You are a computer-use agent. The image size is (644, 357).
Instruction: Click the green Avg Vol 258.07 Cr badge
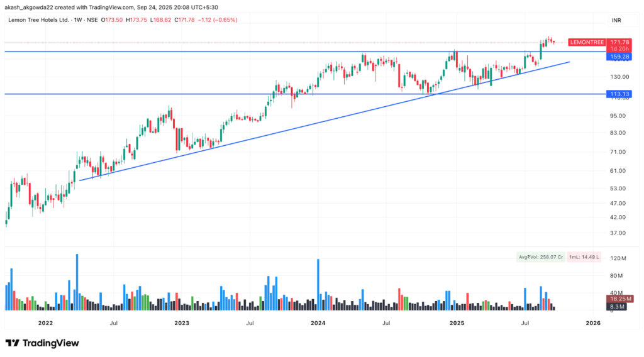[x=540, y=258]
